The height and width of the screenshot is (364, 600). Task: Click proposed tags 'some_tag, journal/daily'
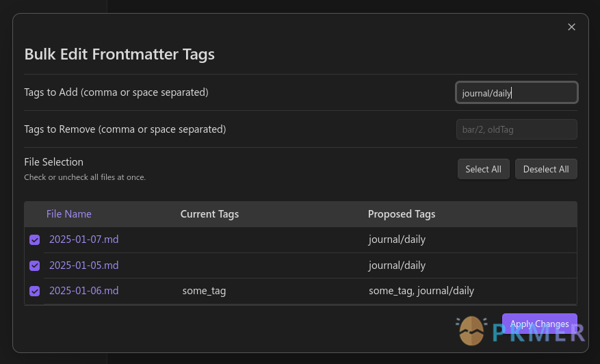coord(421,291)
